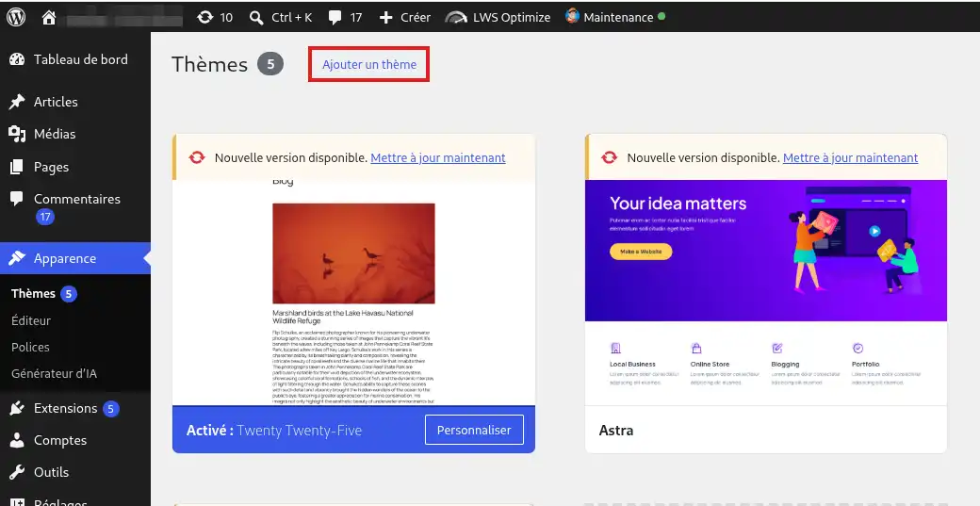Open the Astra theme preview thumbnail
This screenshot has width=980, height=506.
coord(765,292)
